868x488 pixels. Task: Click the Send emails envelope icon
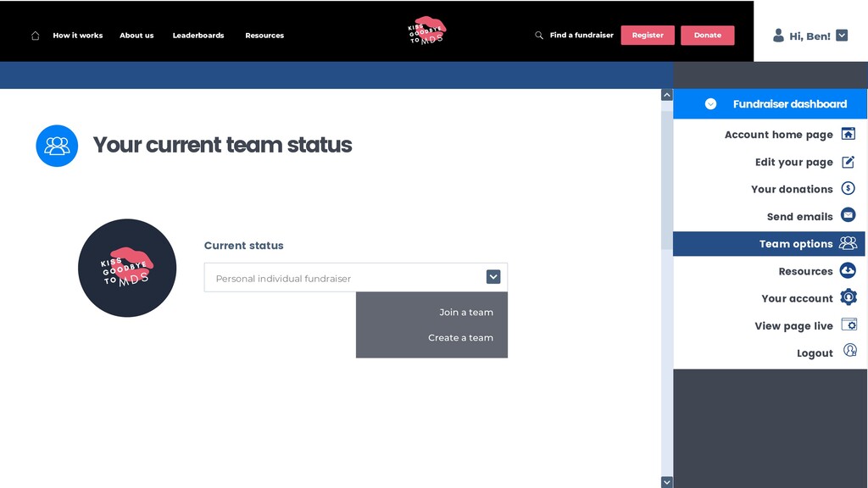click(x=848, y=214)
